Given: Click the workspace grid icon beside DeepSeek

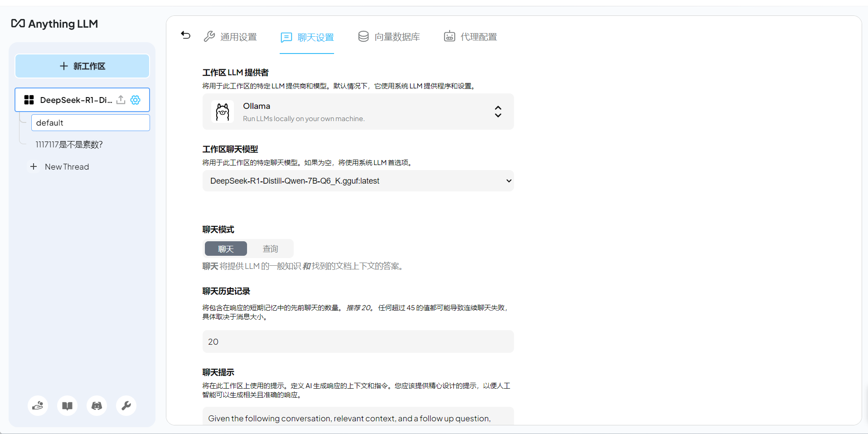Looking at the screenshot, I should 29,100.
